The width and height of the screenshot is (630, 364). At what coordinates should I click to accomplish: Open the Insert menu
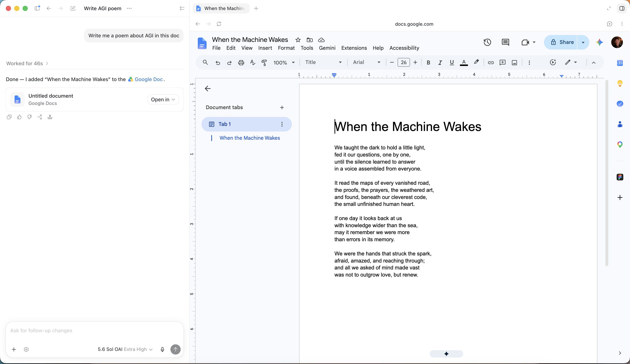[x=265, y=48]
